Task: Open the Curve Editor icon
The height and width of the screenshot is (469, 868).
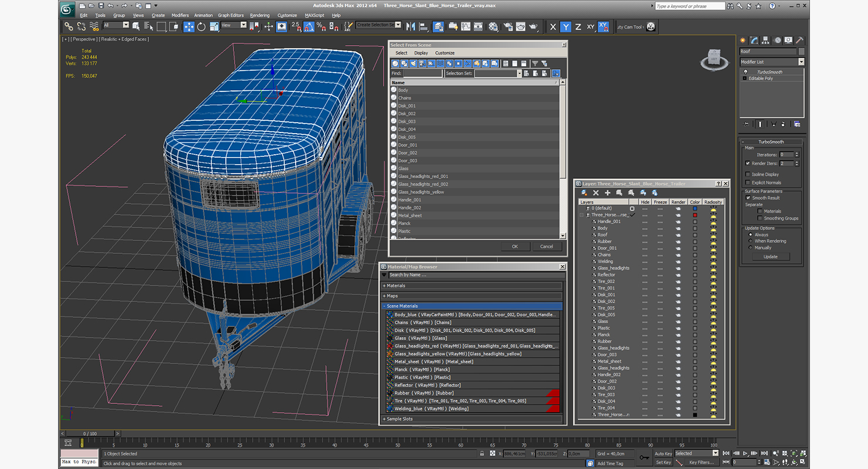Action: click(x=466, y=26)
